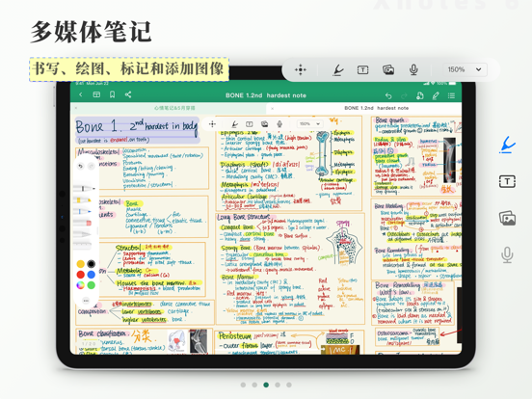The width and height of the screenshot is (532, 399).
Task: Redo with the pen palette redo button
Action: 91,166
